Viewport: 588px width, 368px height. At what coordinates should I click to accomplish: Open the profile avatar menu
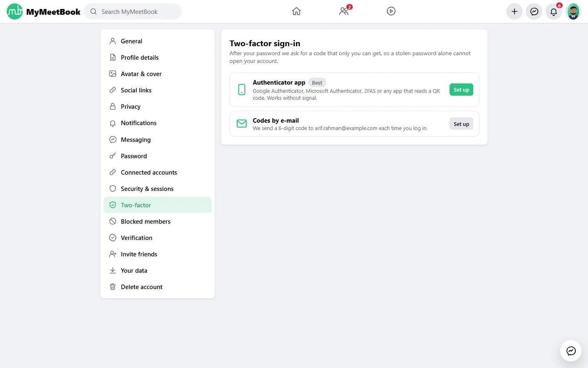pos(573,11)
